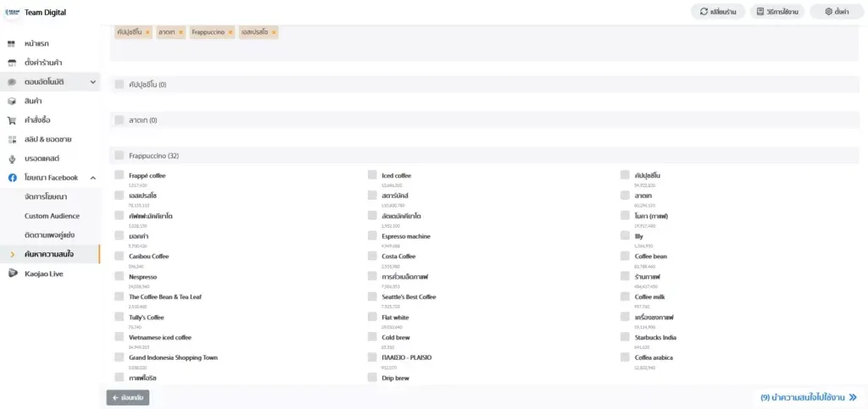Check the คัปปุชชิโน (0) group checkbox

[119, 85]
